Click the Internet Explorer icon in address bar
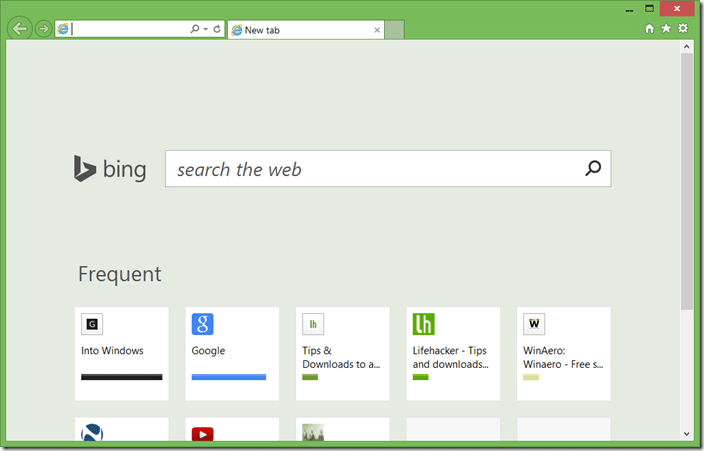The height and width of the screenshot is (451, 704). (63, 29)
